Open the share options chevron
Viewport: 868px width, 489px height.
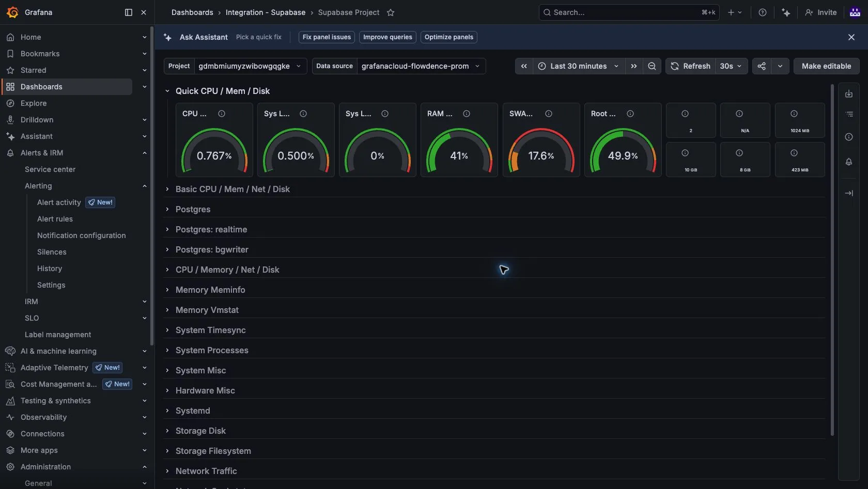pyautogui.click(x=780, y=66)
